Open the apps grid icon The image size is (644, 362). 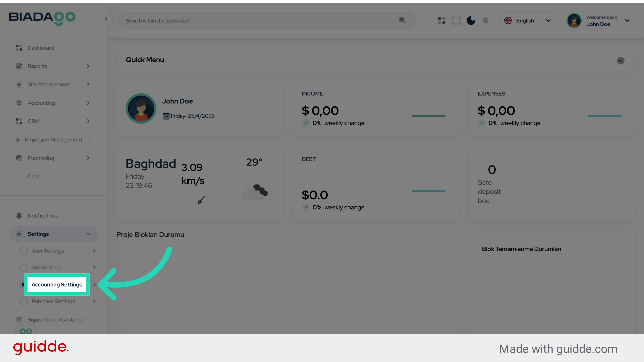coord(441,20)
